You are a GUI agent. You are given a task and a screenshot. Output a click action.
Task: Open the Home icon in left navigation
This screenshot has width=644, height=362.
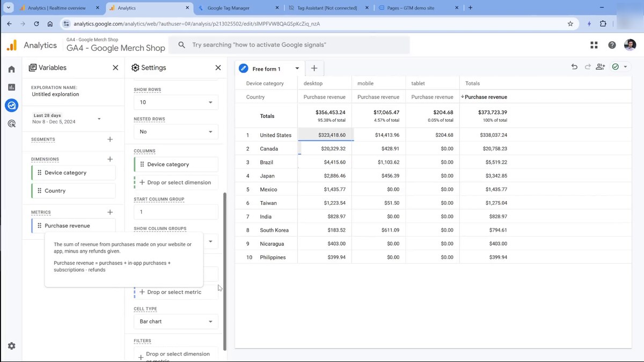coord(11,69)
